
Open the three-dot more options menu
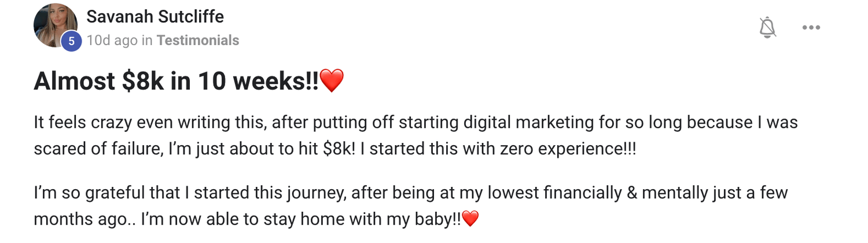(x=811, y=27)
